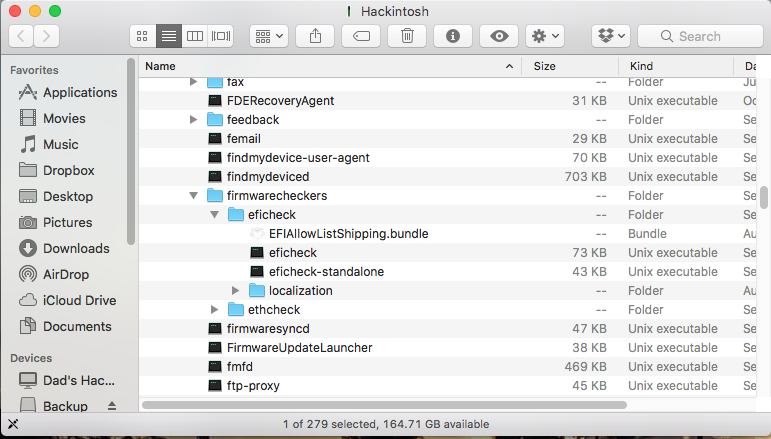Open AirDrop in the sidebar
Image resolution: width=771 pixels, height=439 pixels.
click(x=54, y=274)
